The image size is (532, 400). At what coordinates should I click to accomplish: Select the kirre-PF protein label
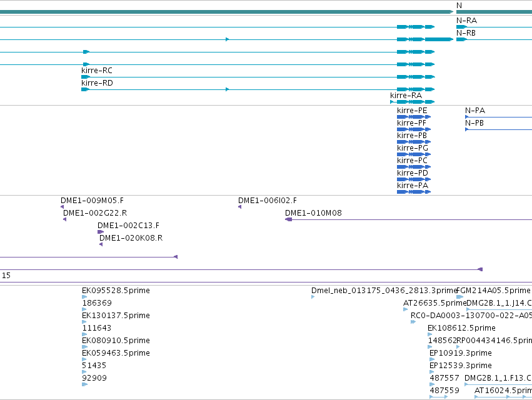(x=411, y=123)
